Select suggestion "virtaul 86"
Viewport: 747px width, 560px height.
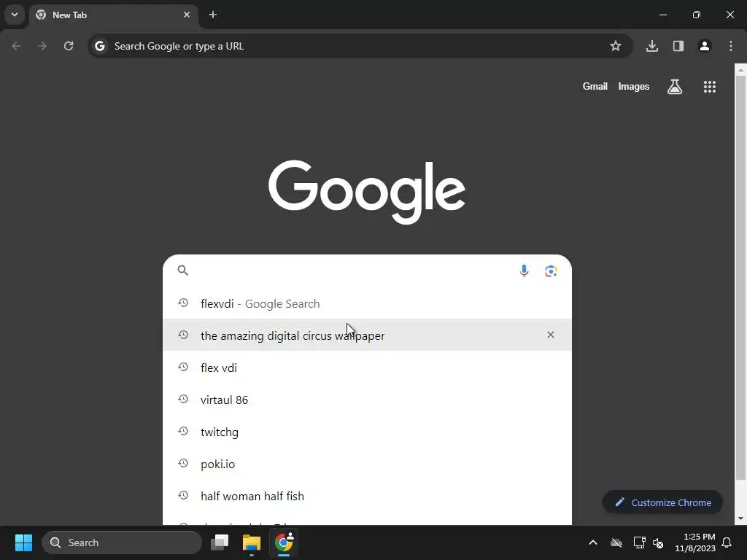[x=368, y=400]
